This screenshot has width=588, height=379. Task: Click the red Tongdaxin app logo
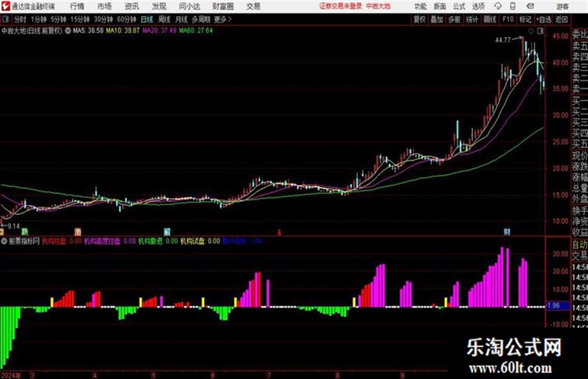[6, 6]
